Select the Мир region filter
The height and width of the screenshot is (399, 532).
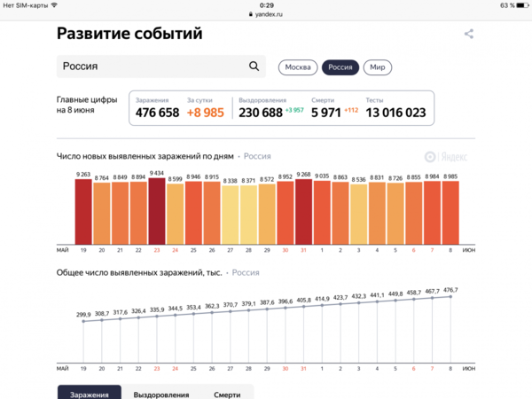(378, 67)
